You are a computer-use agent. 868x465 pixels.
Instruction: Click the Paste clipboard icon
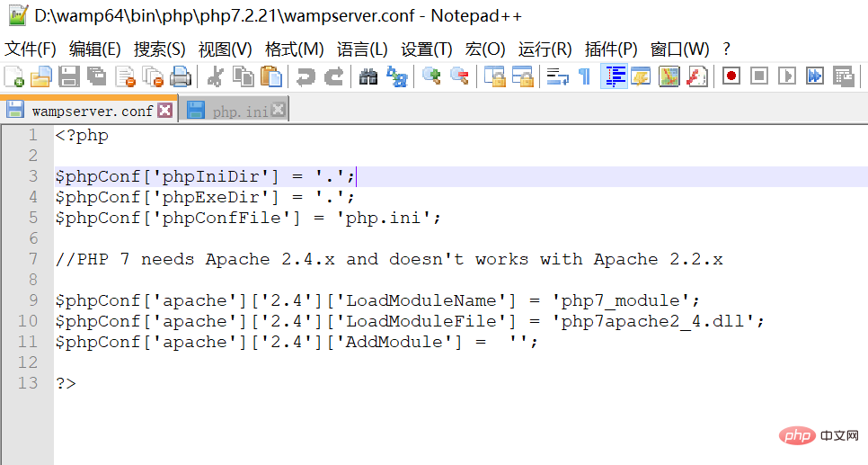pos(271,76)
